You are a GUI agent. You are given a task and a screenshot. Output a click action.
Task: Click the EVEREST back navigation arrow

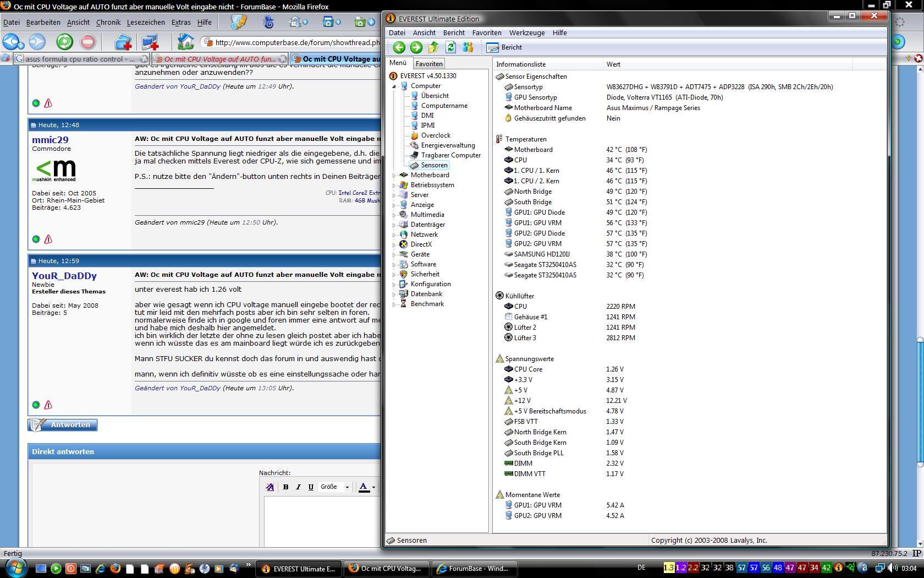coord(399,47)
